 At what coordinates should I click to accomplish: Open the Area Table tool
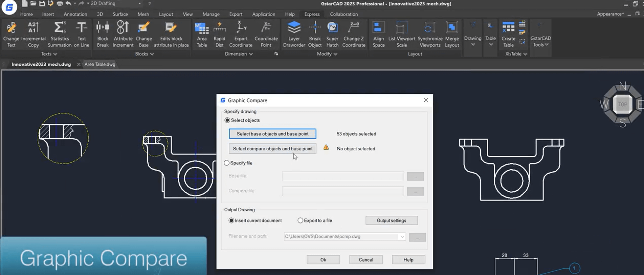pos(202,34)
